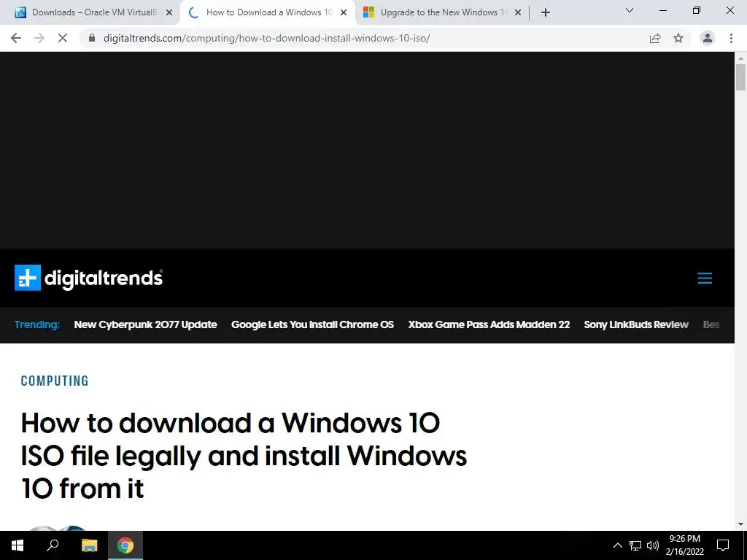
Task: Click the forward navigation arrow
Action: point(39,38)
